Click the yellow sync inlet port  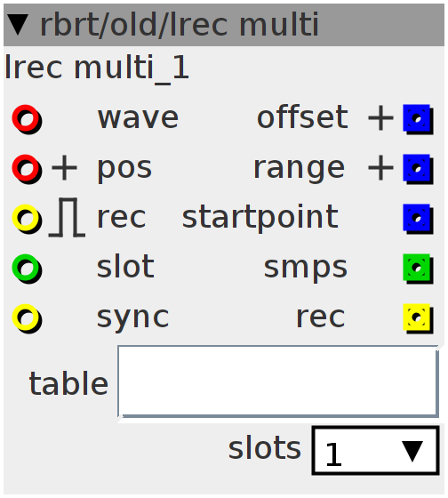(27, 318)
